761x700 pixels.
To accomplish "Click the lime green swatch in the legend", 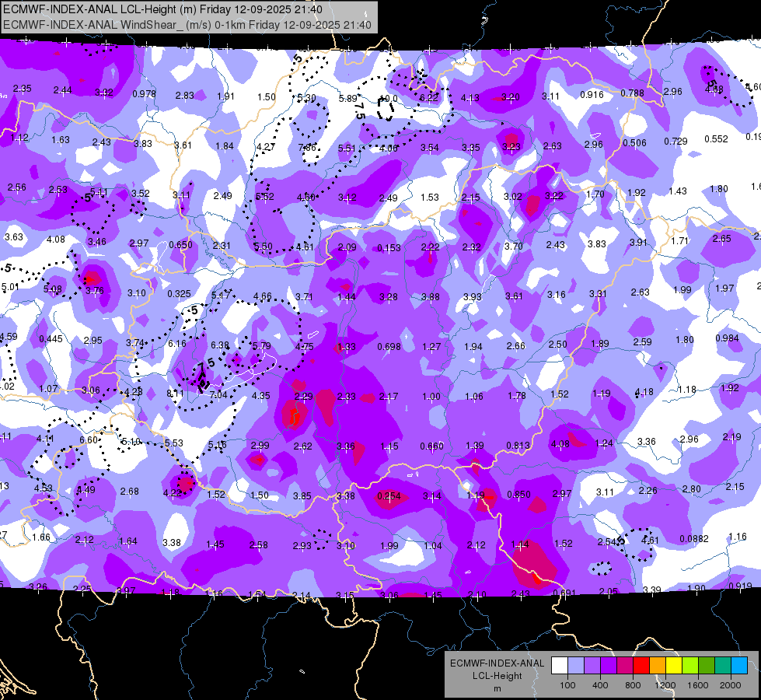I will coord(690,666).
